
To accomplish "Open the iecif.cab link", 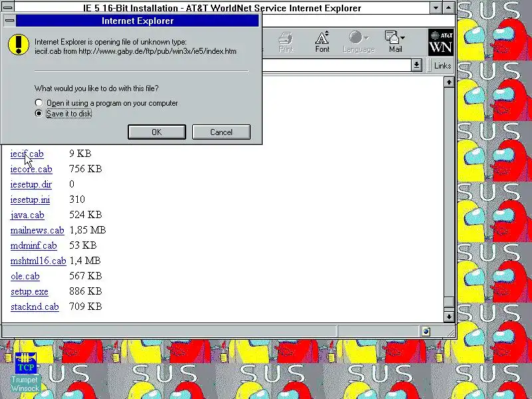I will 27,154.
